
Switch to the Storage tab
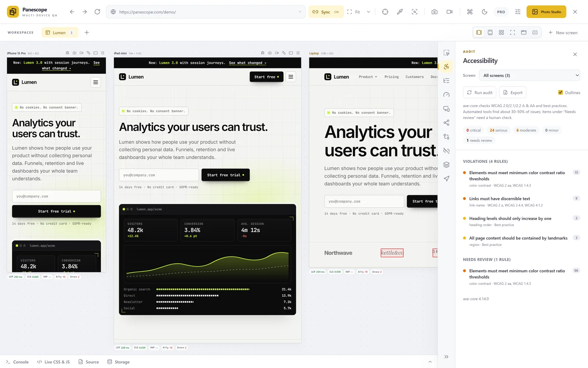[x=118, y=362]
